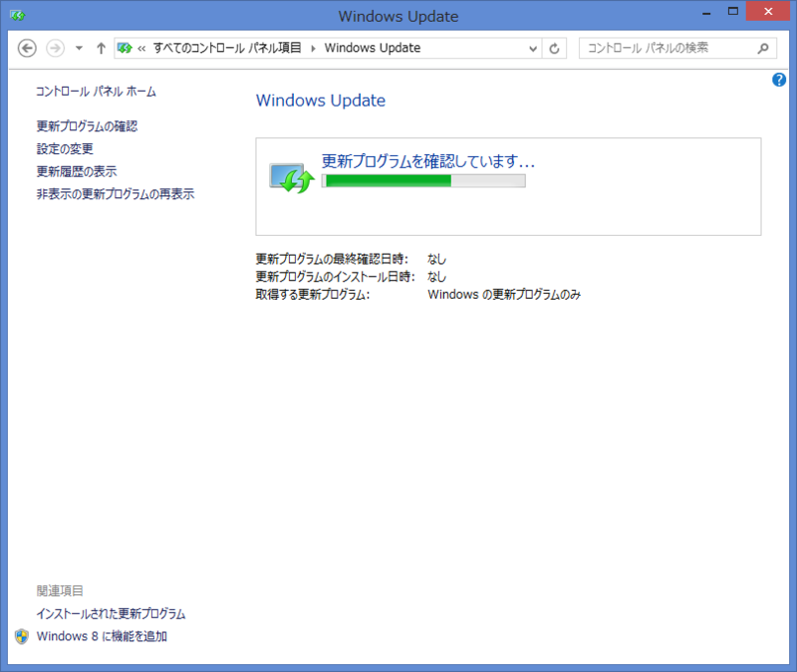Maximize the Windows Update window
Viewport: 797px width, 672px height.
point(733,11)
